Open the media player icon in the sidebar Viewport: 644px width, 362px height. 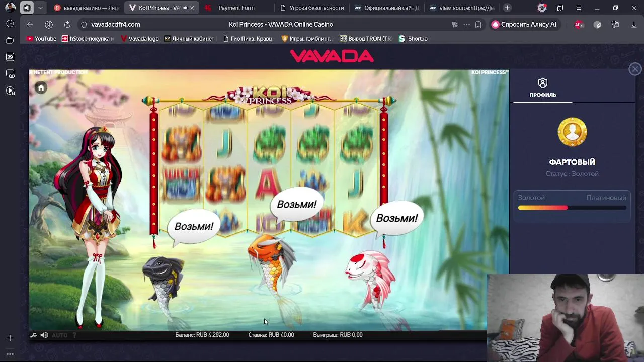click(x=10, y=90)
